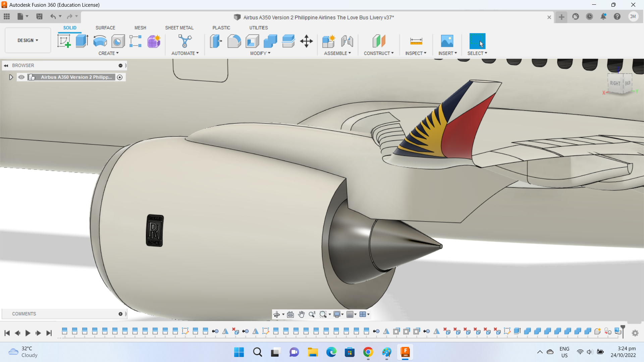
Task: Add a new design tab with plus
Action: pos(561,17)
